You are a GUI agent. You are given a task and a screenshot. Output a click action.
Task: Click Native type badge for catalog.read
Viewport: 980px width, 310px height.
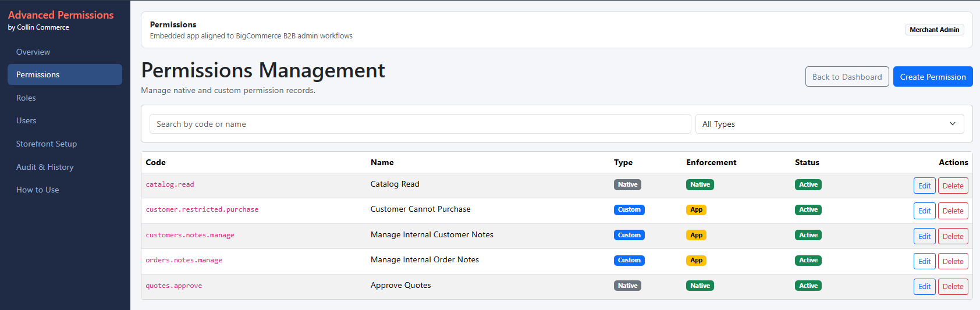pyautogui.click(x=627, y=184)
